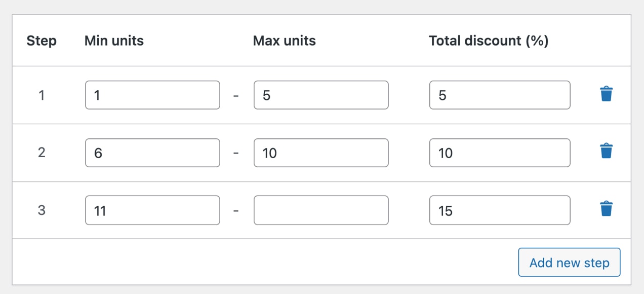The image size is (644, 294).
Task: Click step 2 Max units input
Action: coord(321,153)
